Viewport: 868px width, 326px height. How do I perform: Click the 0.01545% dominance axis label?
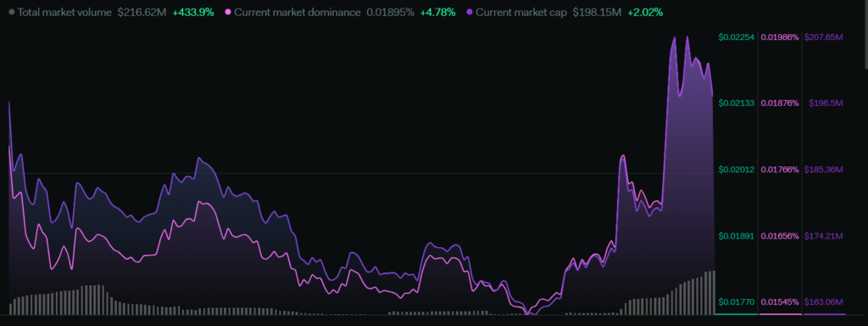[x=780, y=302]
